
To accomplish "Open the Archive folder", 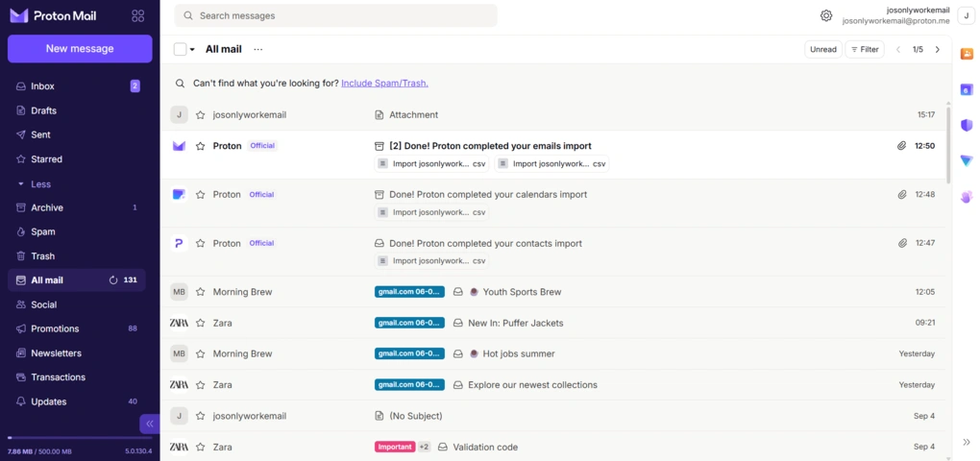I will [x=76, y=207].
